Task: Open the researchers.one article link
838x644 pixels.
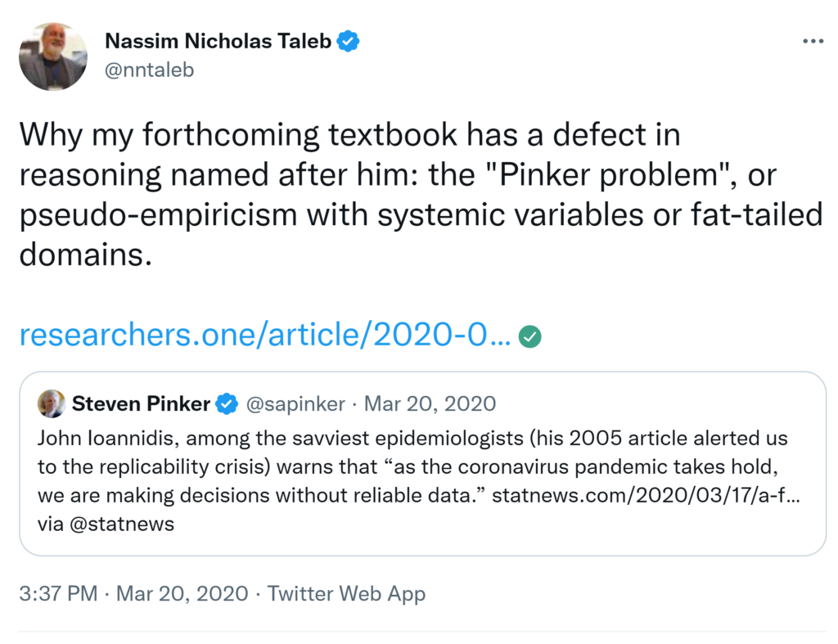Action: pyautogui.click(x=265, y=336)
